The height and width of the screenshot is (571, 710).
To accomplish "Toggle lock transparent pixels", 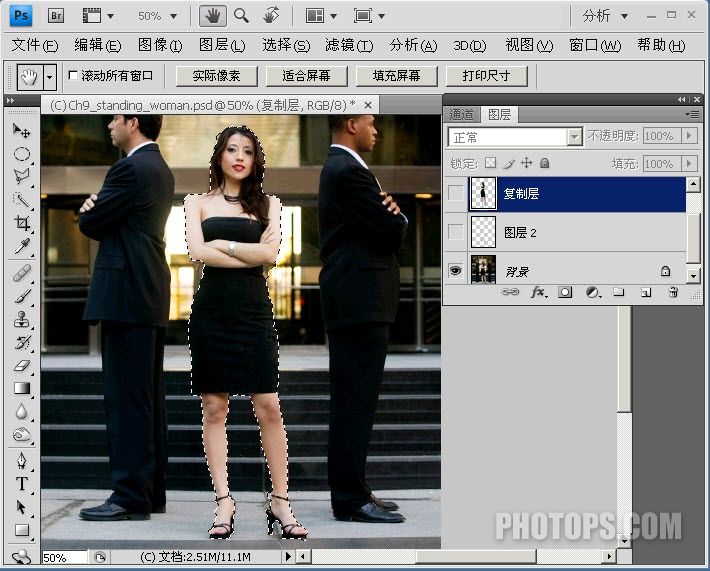I will 490,163.
